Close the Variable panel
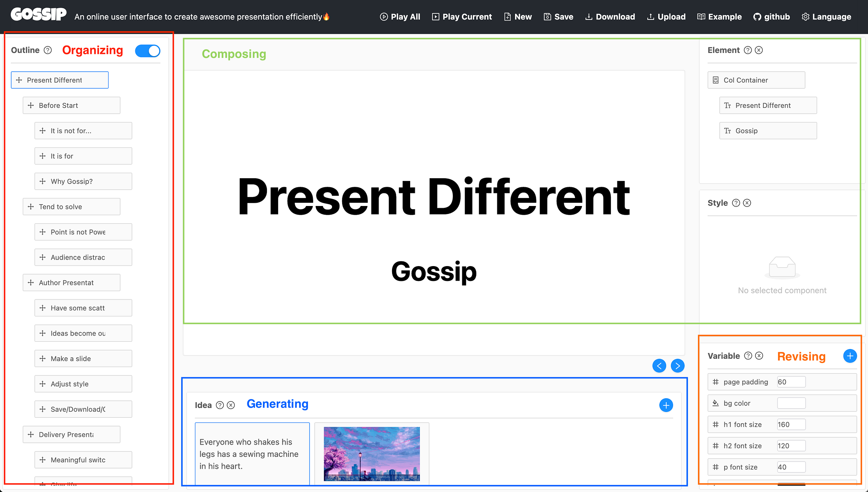868x492 pixels. (759, 356)
